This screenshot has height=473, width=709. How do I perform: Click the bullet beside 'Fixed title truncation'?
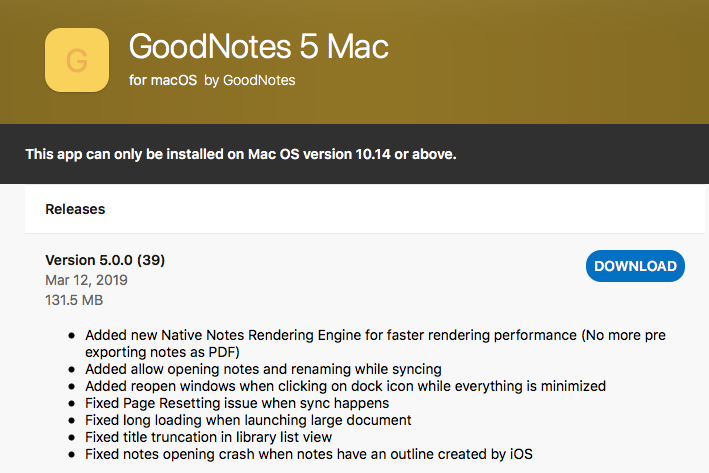(x=70, y=437)
